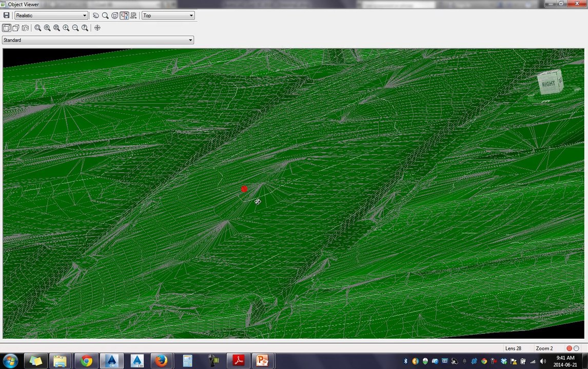Select the Zoom Window tool
This screenshot has height=369, width=588.
pos(38,28)
